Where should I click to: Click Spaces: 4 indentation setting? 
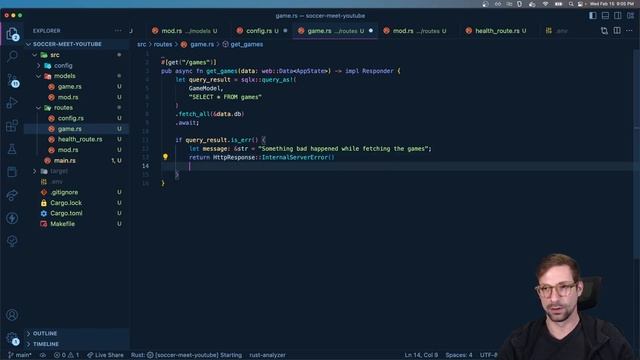click(459, 355)
